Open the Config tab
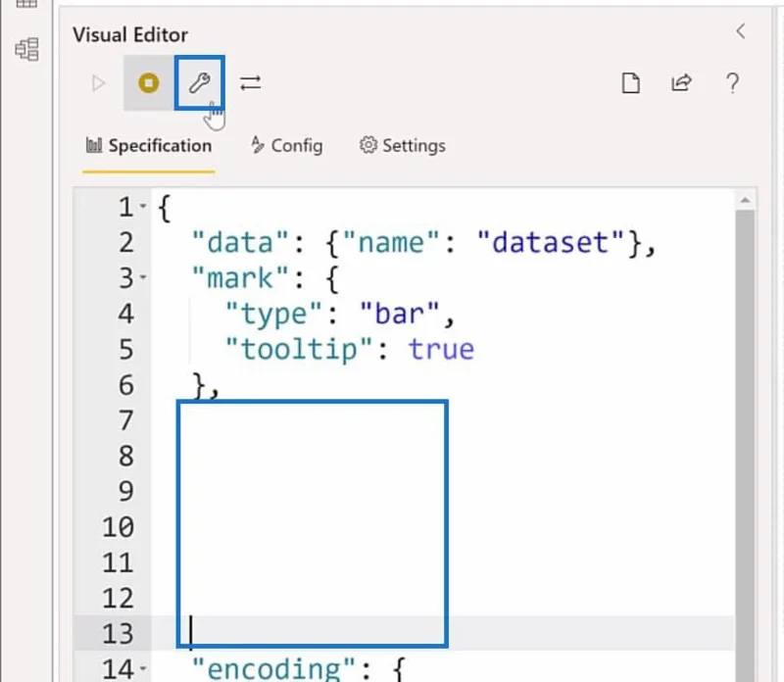 tap(287, 146)
